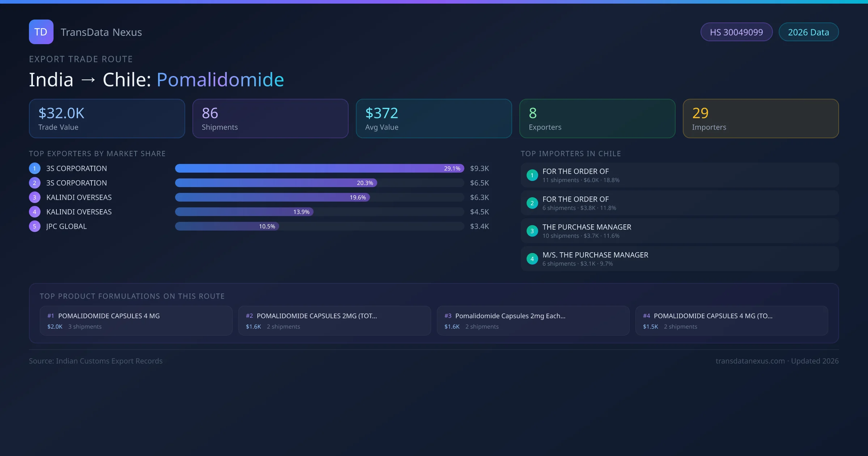The width and height of the screenshot is (868, 456).
Task: Select the #1 POMALIDOMIDE CAPSULES 4 MG card
Action: (x=136, y=321)
